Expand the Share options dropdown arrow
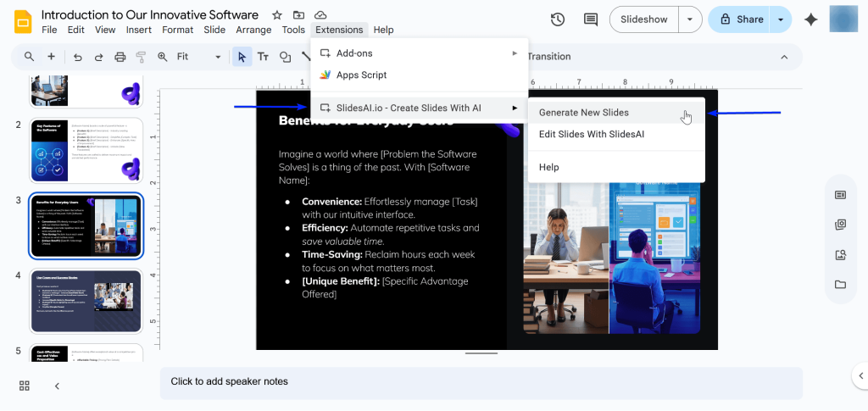Screen dimensions: 868x411 781,19
